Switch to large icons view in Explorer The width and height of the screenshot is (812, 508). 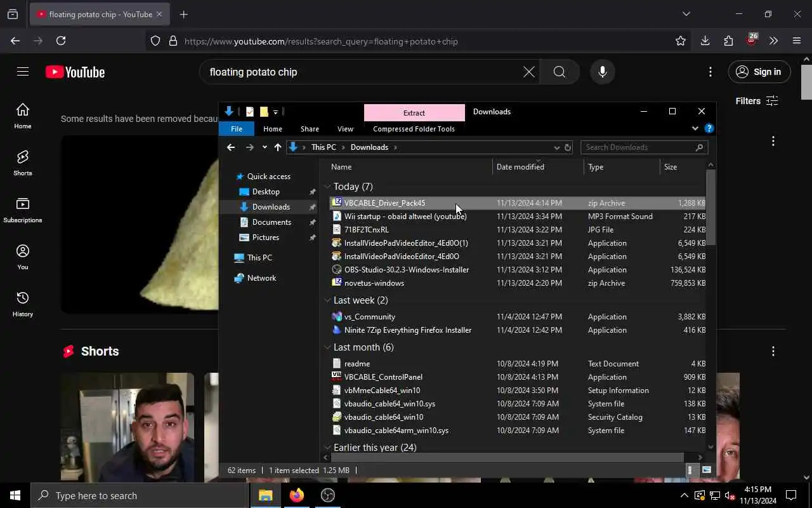pos(707,471)
